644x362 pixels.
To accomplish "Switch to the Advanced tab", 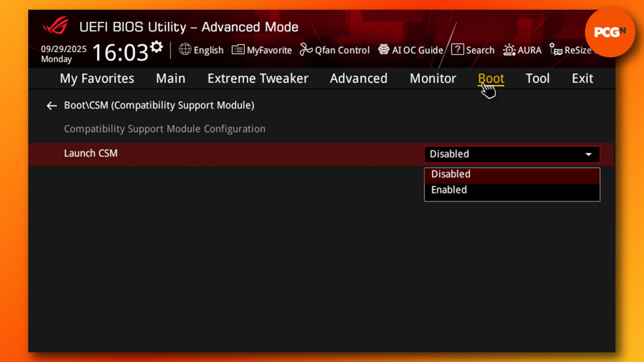I will (359, 78).
